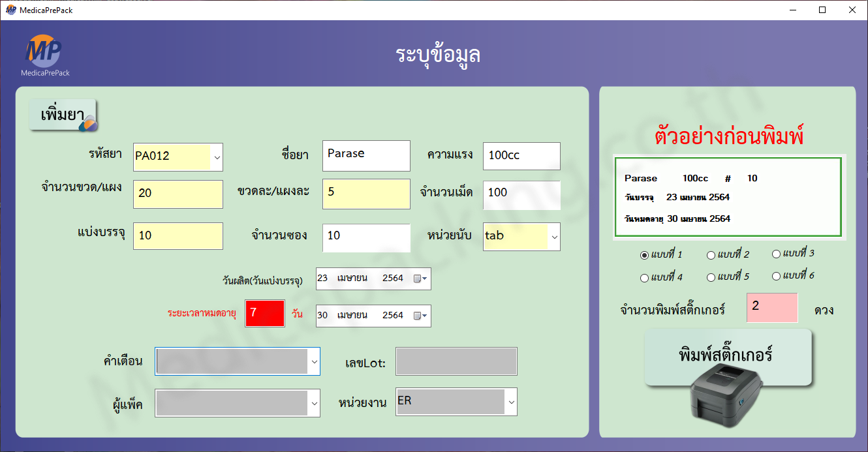Select sticker layout แบบที่ 6
868x452 pixels.
click(776, 276)
